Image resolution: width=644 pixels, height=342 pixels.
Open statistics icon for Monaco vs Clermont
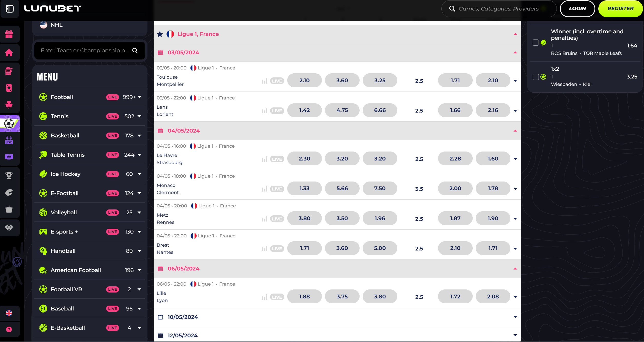click(x=264, y=189)
